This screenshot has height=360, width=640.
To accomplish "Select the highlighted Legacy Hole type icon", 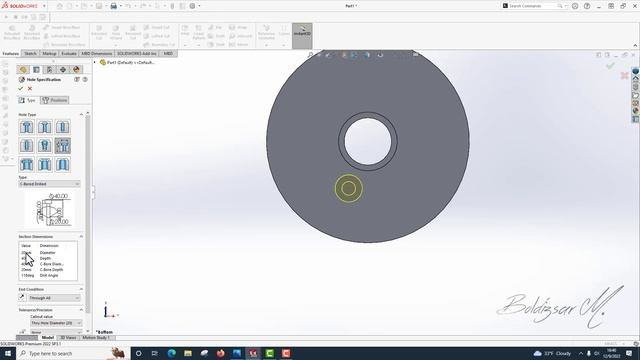I will (62, 146).
